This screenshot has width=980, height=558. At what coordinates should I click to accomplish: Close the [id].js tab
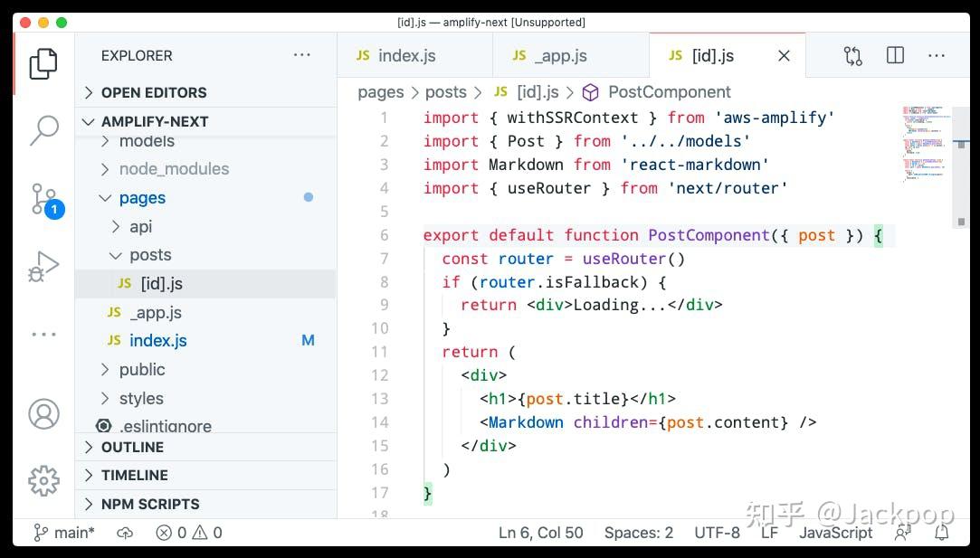784,56
